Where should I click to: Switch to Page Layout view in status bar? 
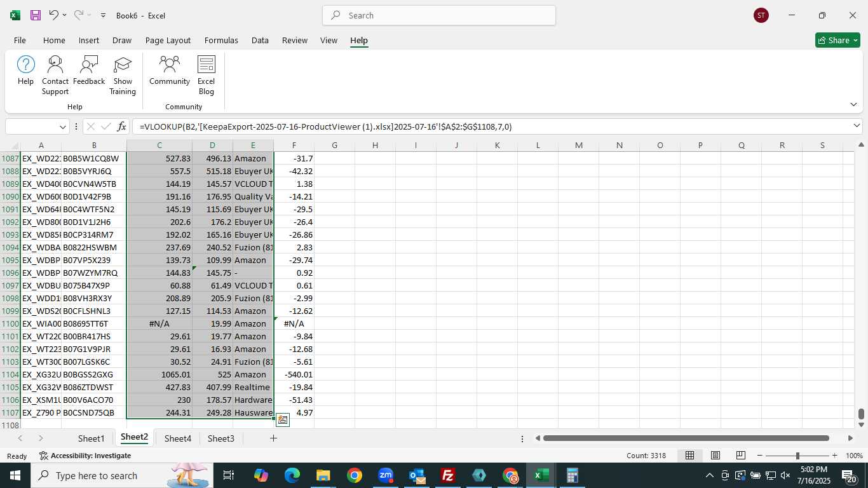[715, 456]
